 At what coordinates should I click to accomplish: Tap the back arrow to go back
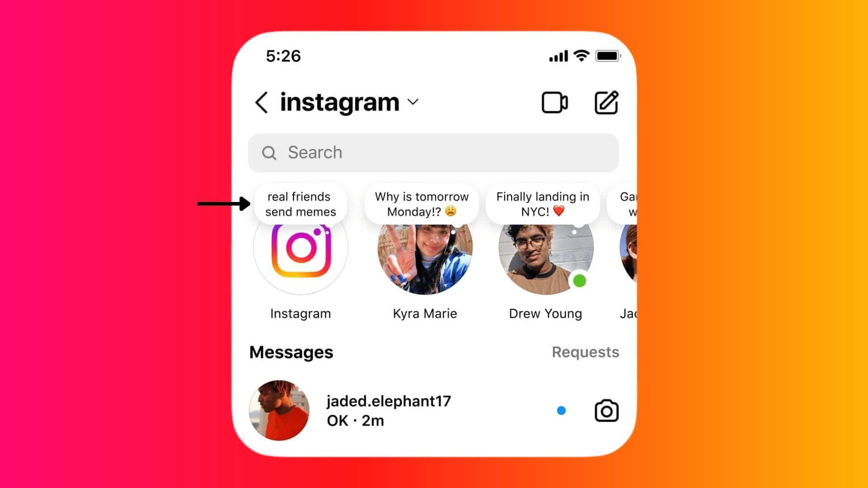260,101
